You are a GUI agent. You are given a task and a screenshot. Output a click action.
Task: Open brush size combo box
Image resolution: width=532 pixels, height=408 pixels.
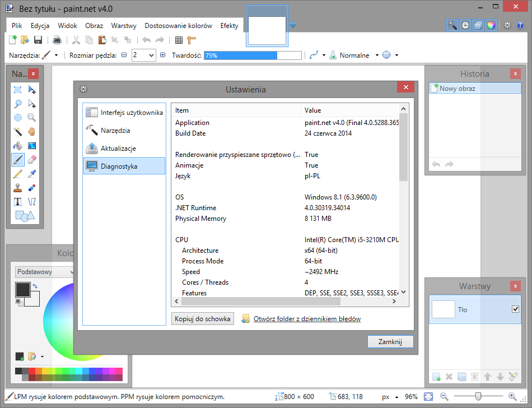(144, 55)
